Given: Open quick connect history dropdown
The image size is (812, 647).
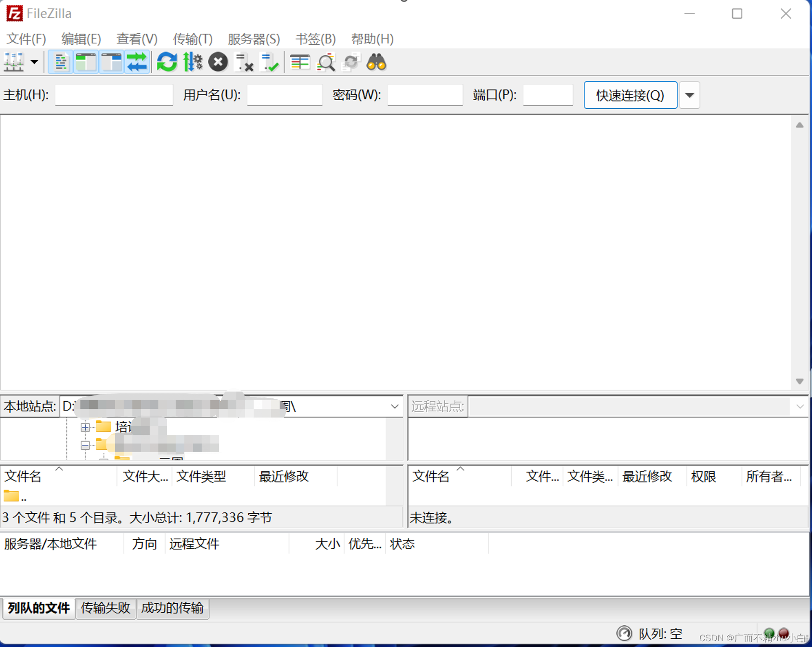Looking at the screenshot, I should click(689, 95).
